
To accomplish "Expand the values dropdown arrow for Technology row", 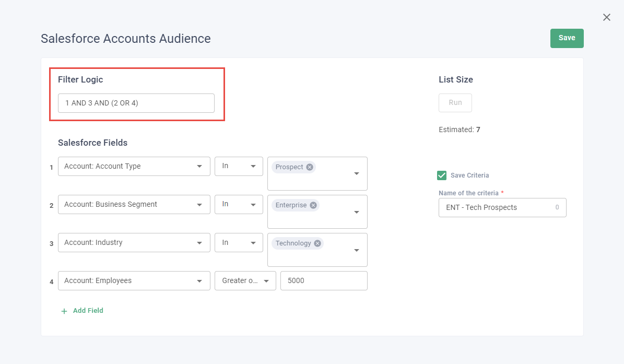I will pyautogui.click(x=357, y=250).
